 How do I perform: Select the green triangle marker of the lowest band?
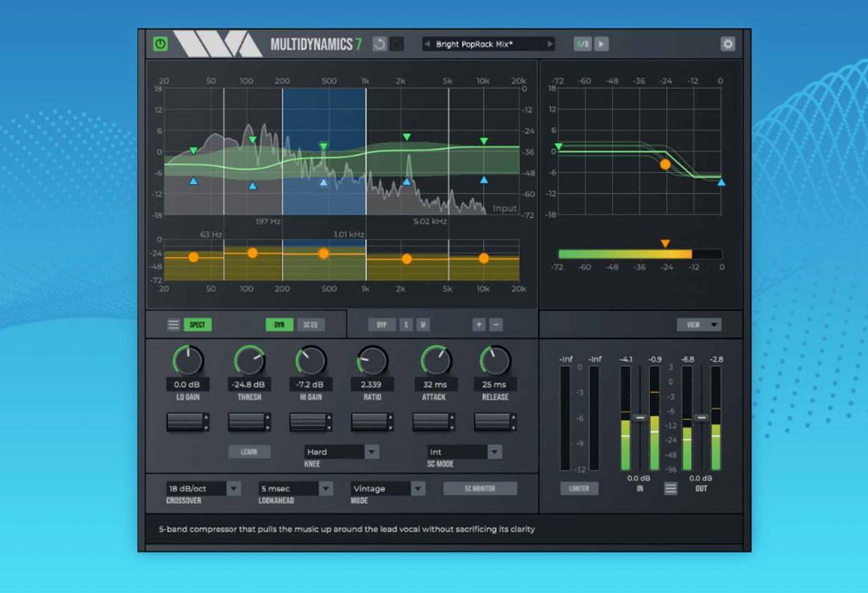click(193, 151)
